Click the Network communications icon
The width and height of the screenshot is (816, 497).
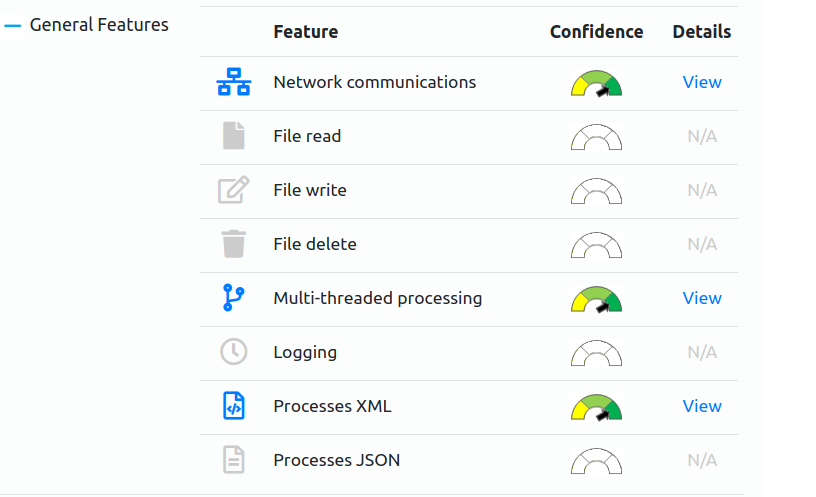[234, 82]
